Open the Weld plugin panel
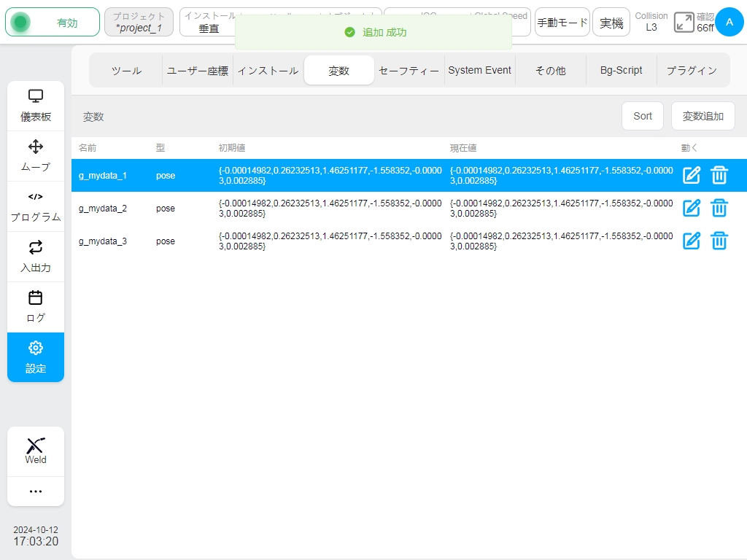 [36, 451]
